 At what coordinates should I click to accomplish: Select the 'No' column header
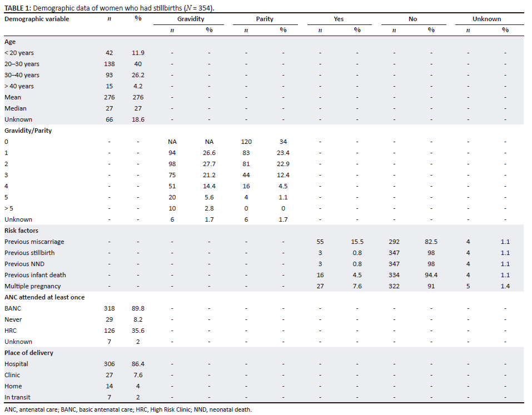[412, 19]
